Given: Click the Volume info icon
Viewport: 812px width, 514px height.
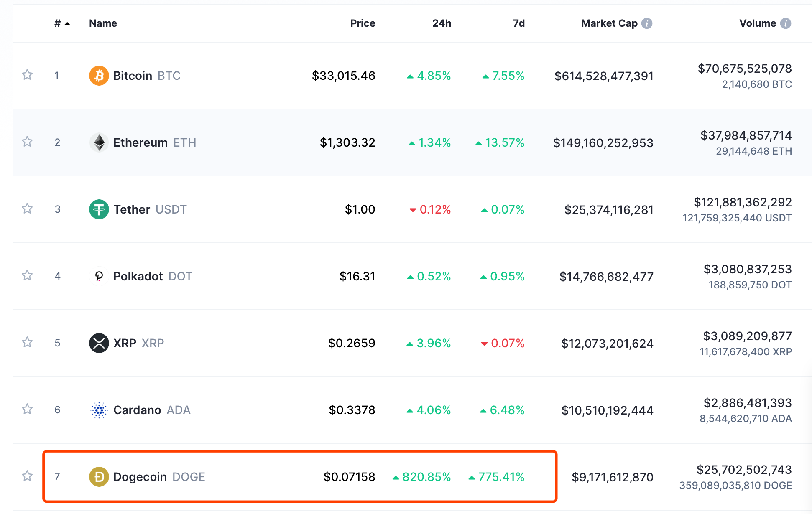Looking at the screenshot, I should point(786,23).
